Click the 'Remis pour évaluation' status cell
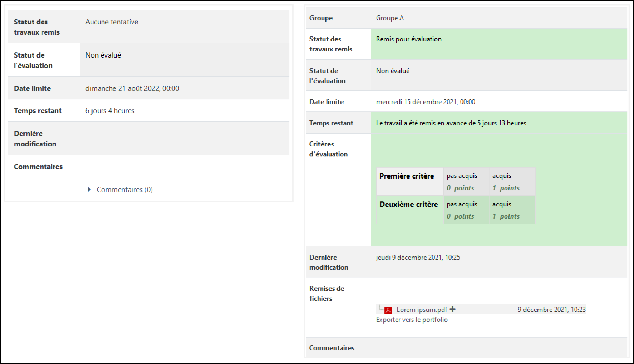 [409, 39]
